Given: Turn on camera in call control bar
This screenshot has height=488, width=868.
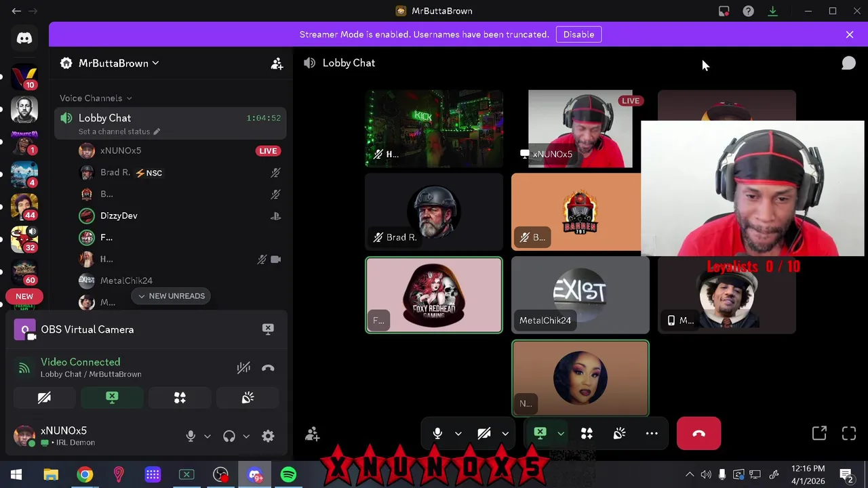Looking at the screenshot, I should click(x=484, y=433).
